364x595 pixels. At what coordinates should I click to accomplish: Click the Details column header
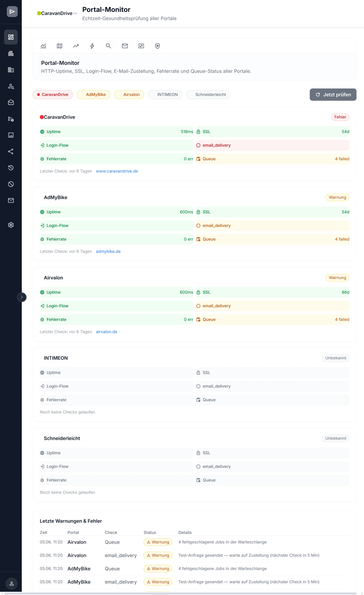click(185, 532)
